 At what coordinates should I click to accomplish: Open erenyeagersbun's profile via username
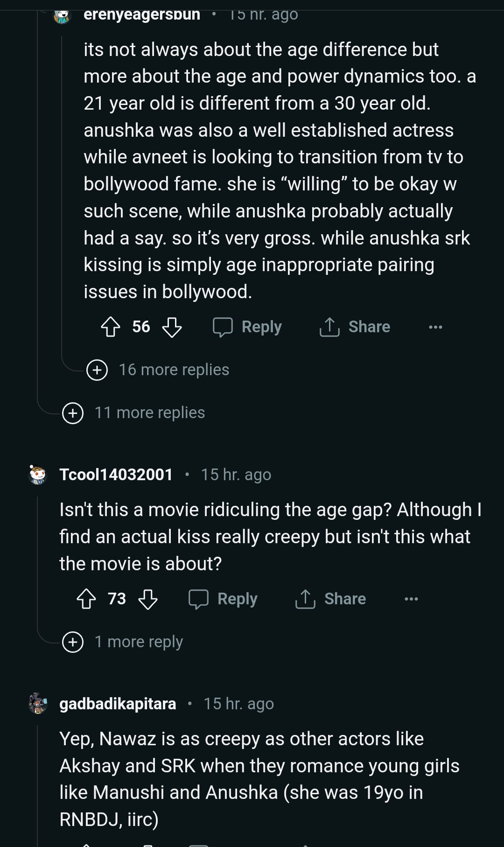click(142, 14)
